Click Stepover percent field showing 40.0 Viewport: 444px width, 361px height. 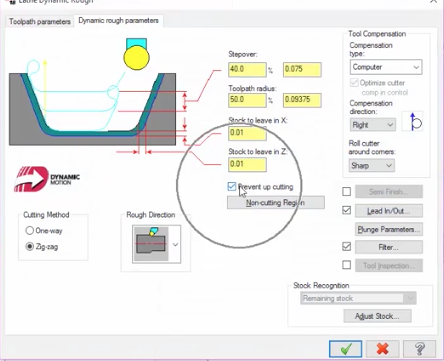coord(247,69)
